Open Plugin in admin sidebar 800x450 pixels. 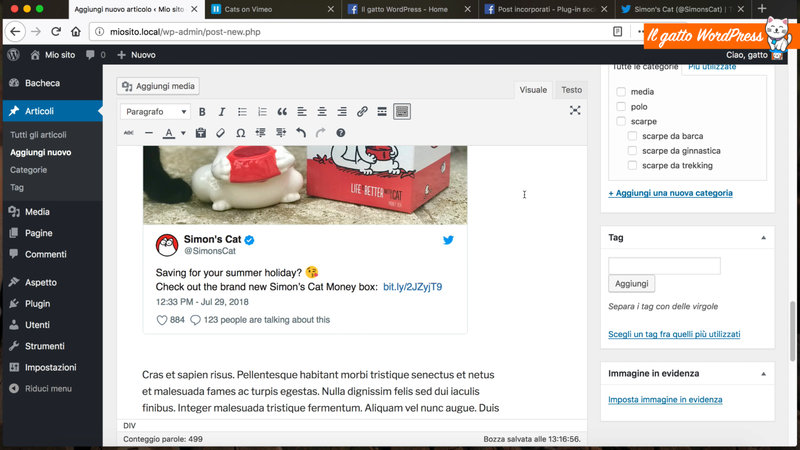pos(37,304)
